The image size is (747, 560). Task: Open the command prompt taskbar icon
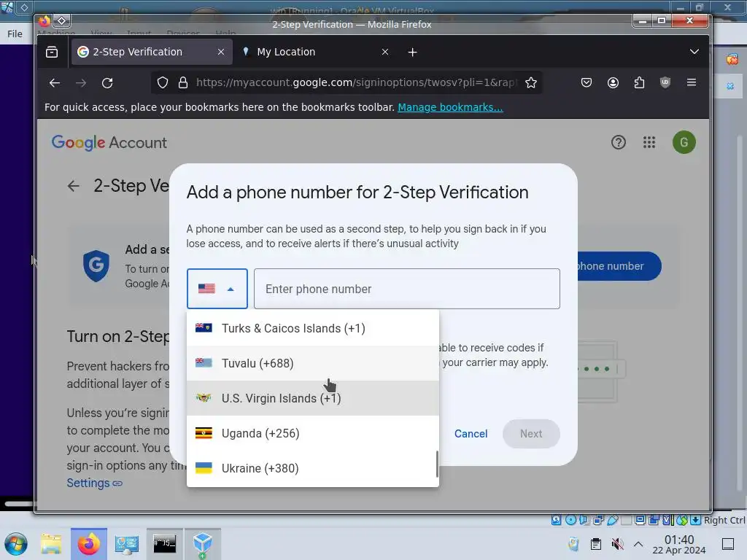pos(164,544)
